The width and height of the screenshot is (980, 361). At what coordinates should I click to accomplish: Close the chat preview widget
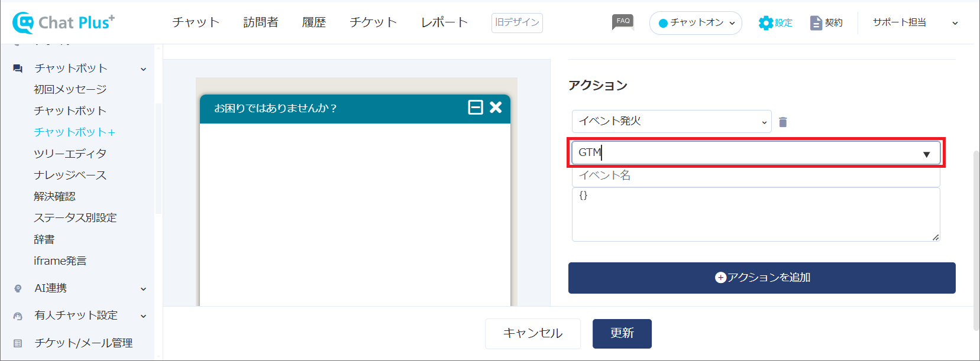[496, 107]
